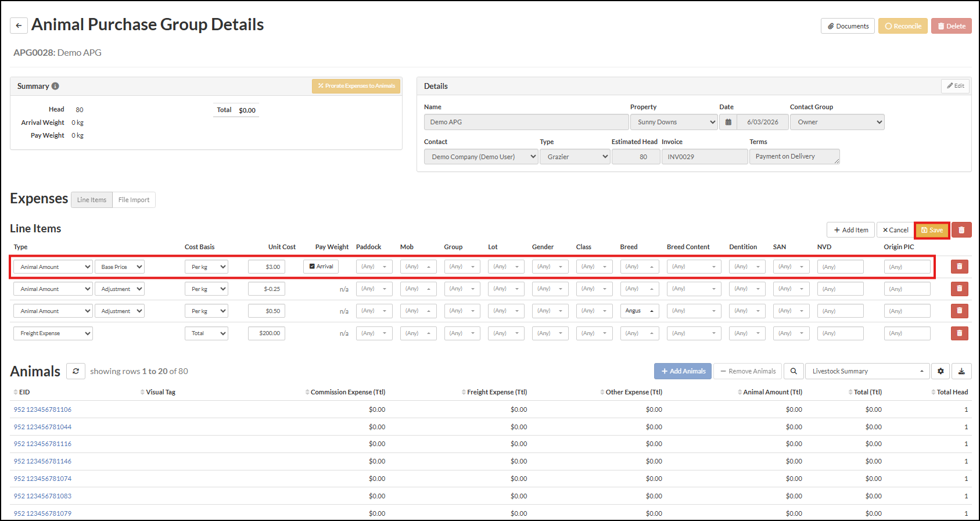Open the Animals grid settings gear
This screenshot has height=521, width=980.
click(940, 371)
